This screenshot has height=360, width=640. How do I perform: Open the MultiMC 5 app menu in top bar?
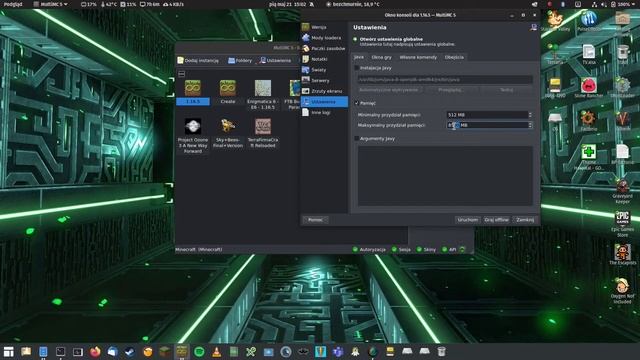pyautogui.click(x=51, y=4)
